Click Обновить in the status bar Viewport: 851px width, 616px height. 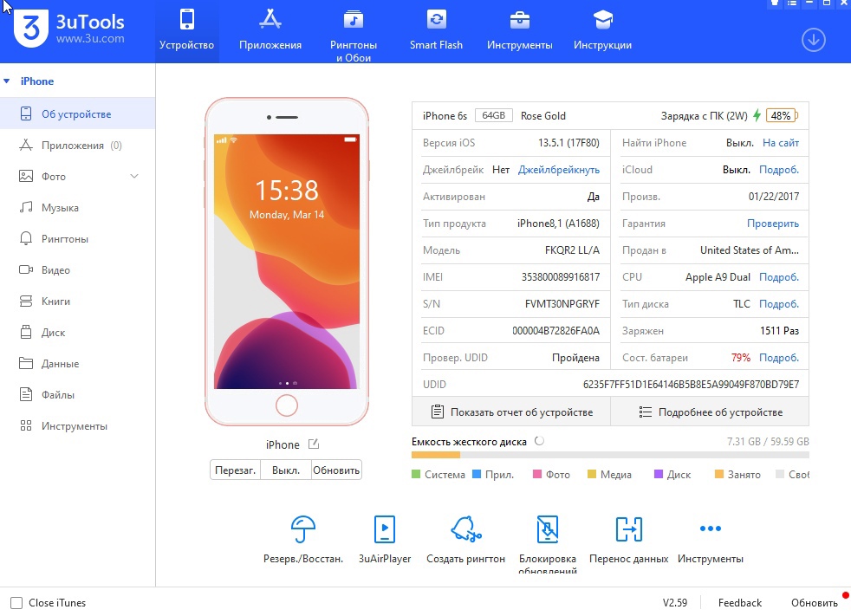coord(814,603)
